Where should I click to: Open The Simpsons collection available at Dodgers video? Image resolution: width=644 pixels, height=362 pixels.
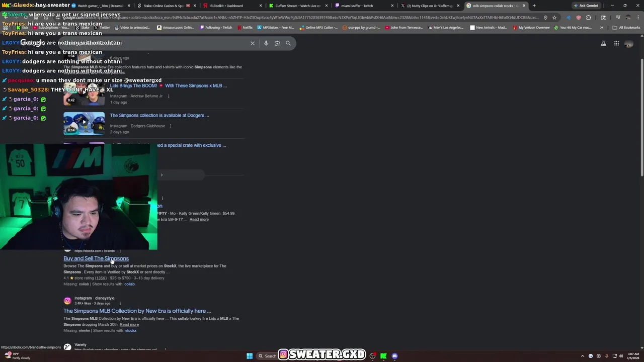click(159, 116)
